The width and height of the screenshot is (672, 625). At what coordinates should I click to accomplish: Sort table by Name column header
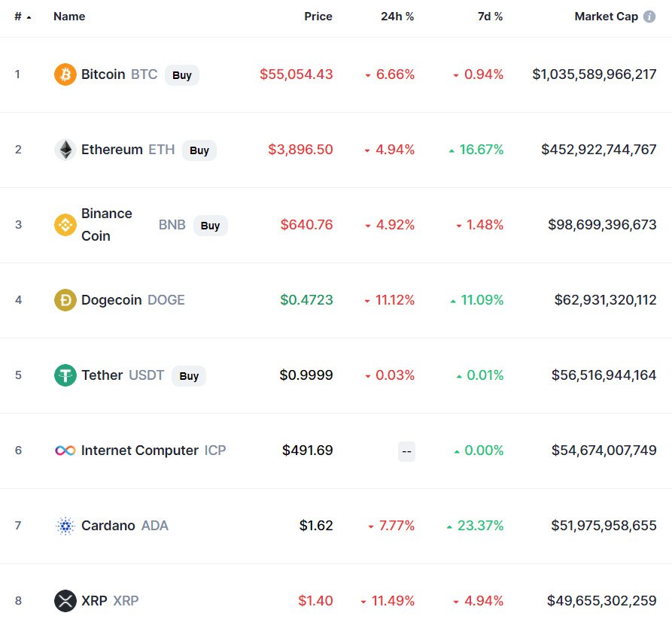[69, 17]
